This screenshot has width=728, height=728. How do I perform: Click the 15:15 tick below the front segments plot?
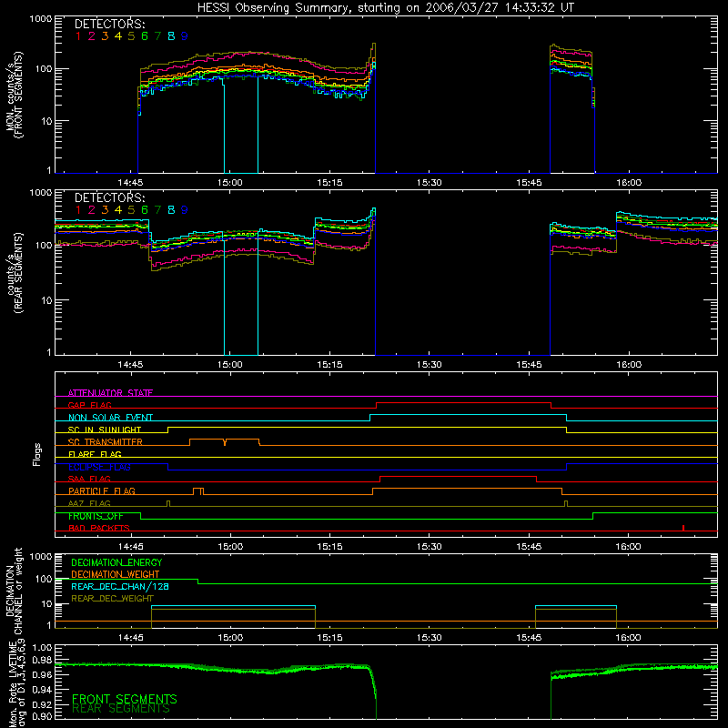(x=329, y=183)
